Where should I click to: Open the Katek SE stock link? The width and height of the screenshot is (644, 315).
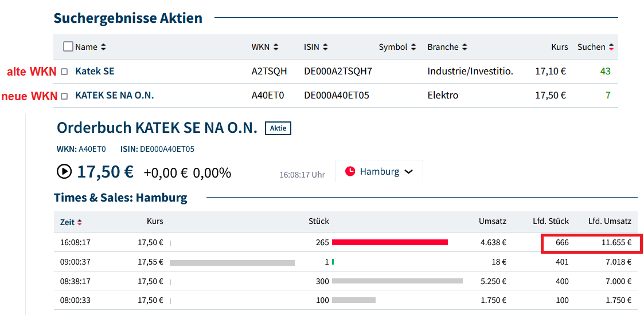[x=95, y=72]
